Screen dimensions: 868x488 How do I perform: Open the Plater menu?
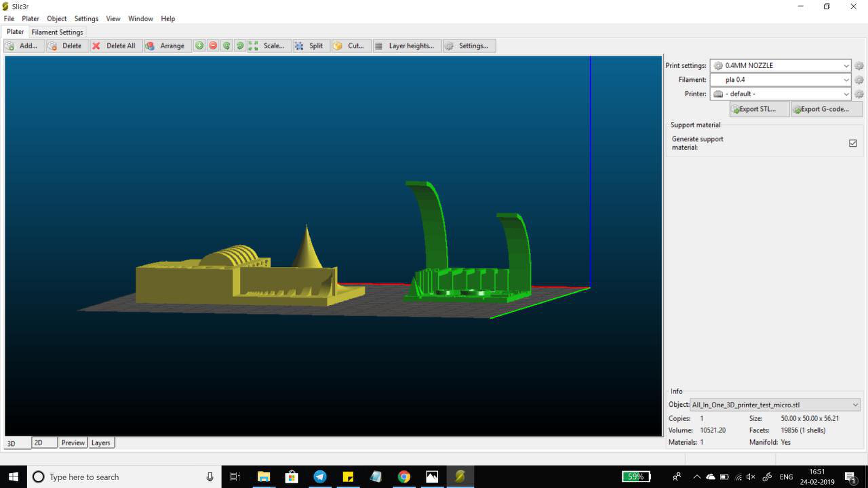[x=30, y=19]
